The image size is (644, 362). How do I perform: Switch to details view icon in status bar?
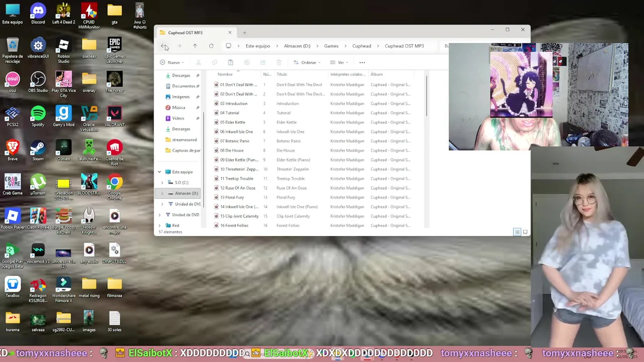517,232
